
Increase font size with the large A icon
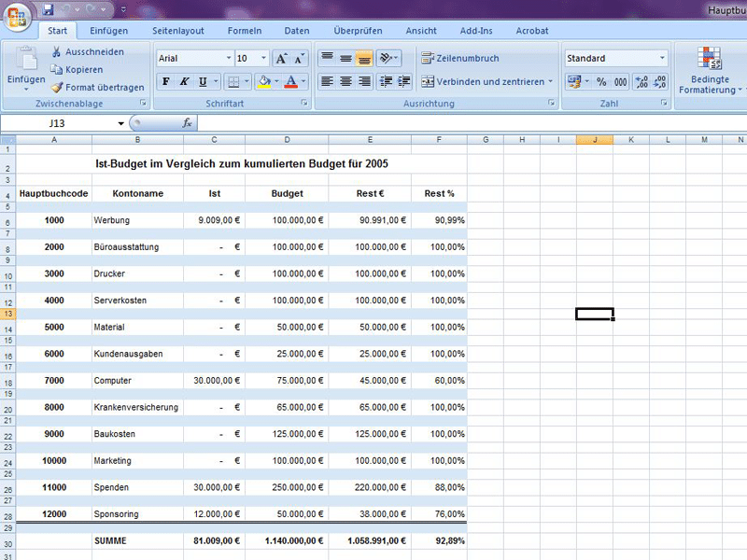coord(281,59)
